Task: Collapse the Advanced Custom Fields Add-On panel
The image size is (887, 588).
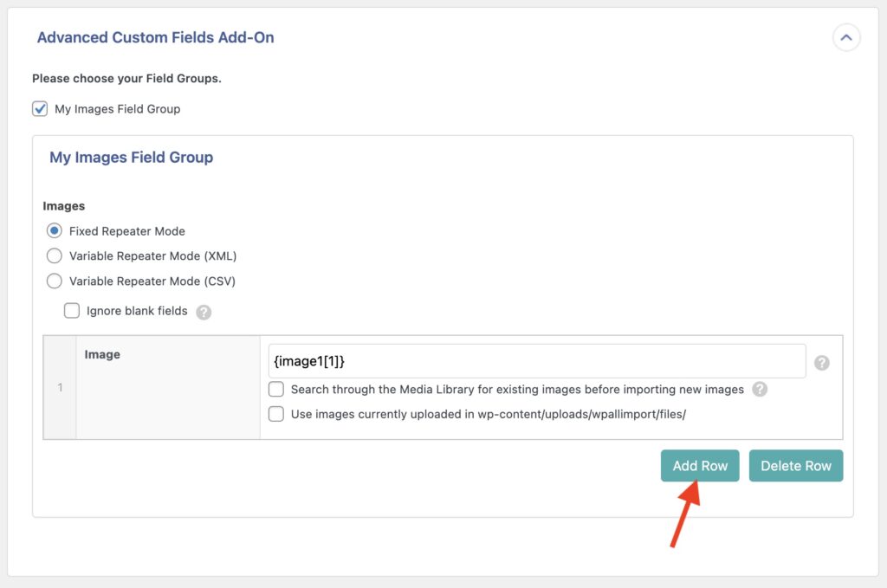Action: click(846, 38)
